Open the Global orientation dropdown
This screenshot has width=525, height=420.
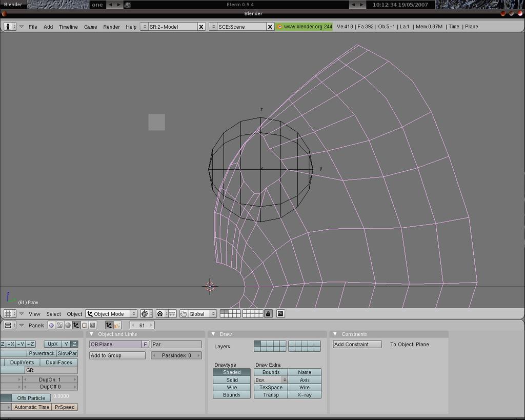202,314
